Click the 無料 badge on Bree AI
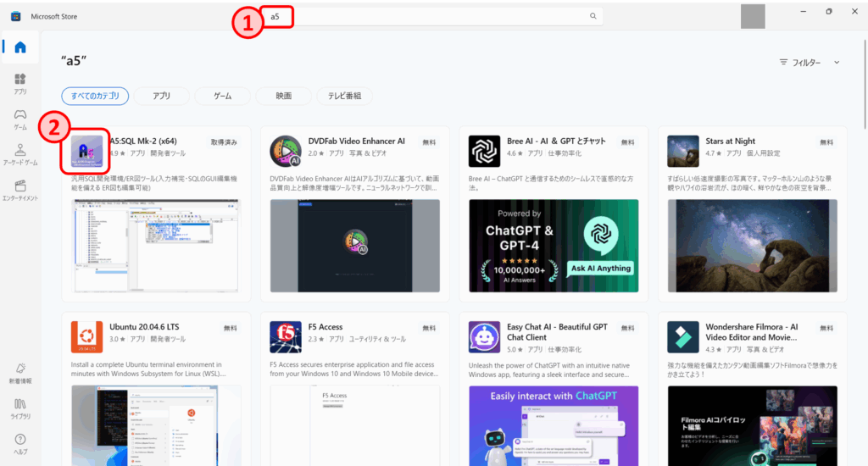868x466 pixels. [x=628, y=142]
